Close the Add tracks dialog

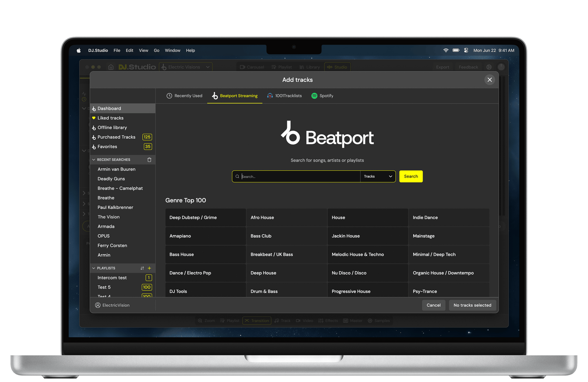490,80
